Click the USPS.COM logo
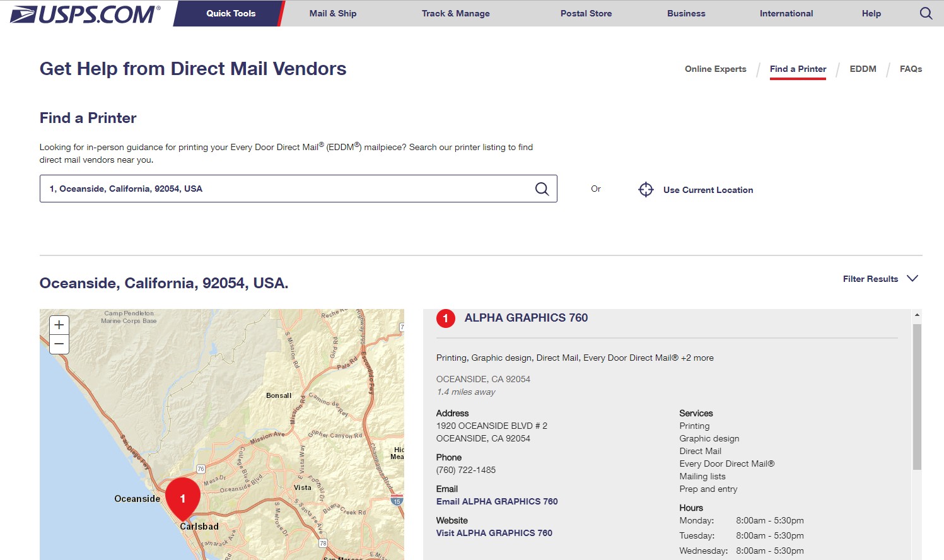944x560 pixels. coord(85,14)
